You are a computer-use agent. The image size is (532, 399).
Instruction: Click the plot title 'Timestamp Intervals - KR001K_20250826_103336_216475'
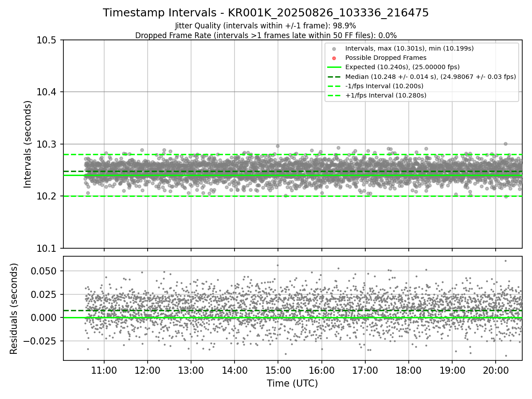pyautogui.click(x=266, y=13)
